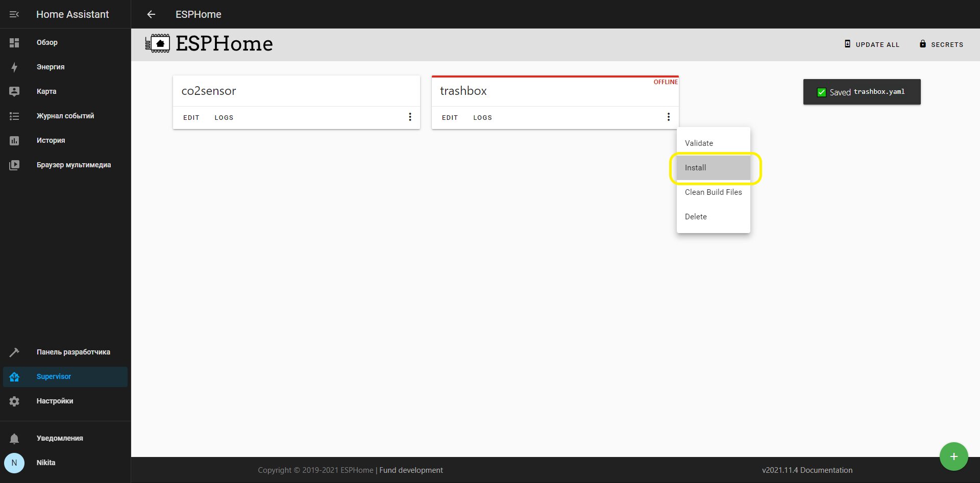This screenshot has width=980, height=483.
Task: Open co2sensor three-dot overflow menu
Action: [x=410, y=117]
